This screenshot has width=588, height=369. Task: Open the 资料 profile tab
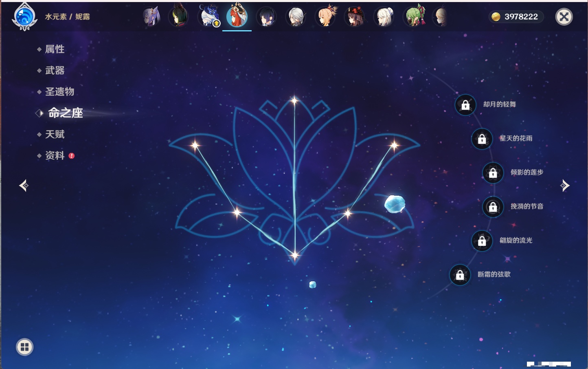(55, 155)
